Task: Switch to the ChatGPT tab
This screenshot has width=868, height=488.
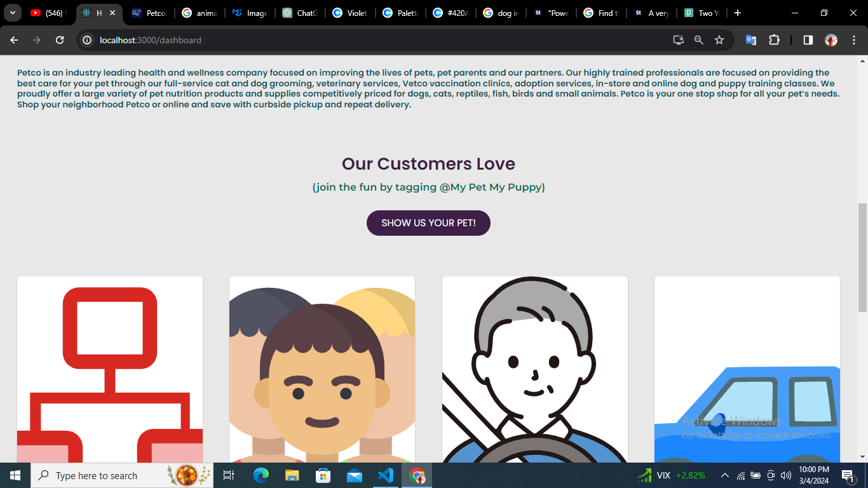Action: point(300,13)
